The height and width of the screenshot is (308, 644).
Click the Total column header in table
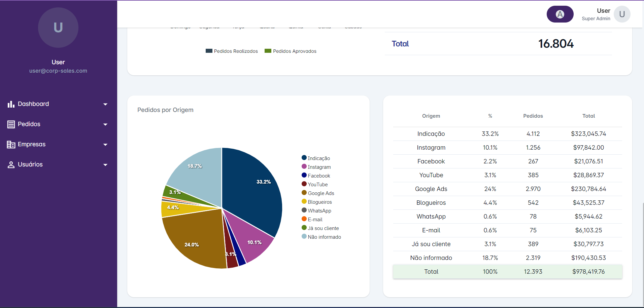click(588, 116)
